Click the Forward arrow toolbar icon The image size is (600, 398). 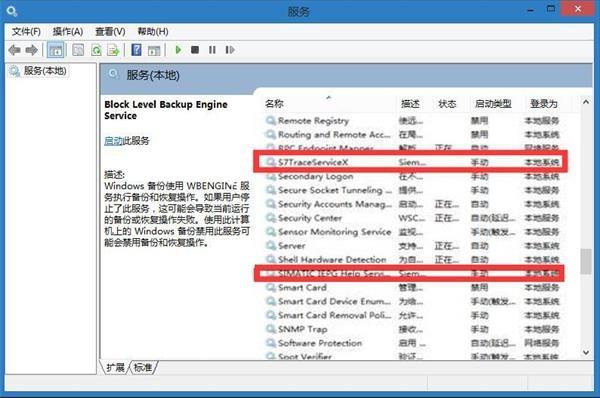click(31, 50)
